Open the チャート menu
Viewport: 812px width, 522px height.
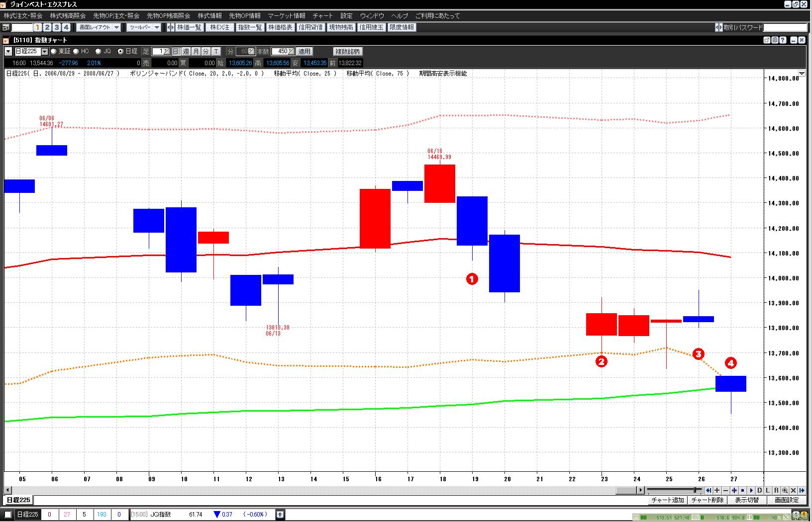point(322,16)
